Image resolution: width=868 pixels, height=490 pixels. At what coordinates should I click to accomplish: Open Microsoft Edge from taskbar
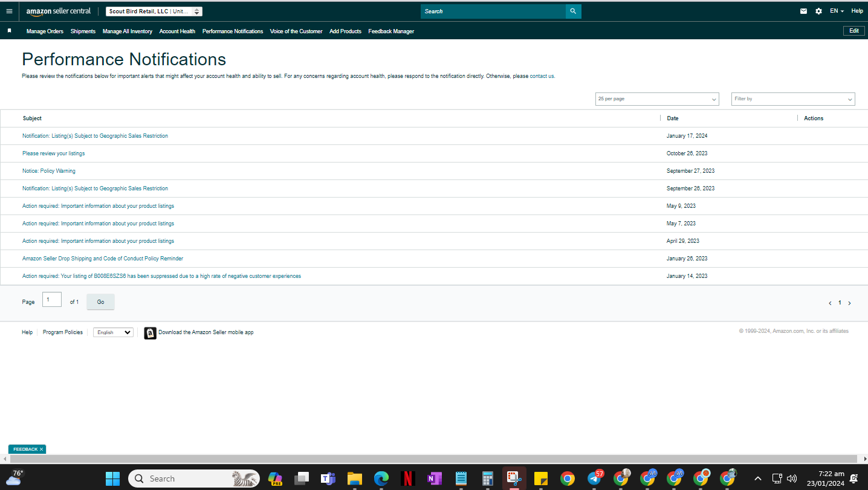pos(381,479)
